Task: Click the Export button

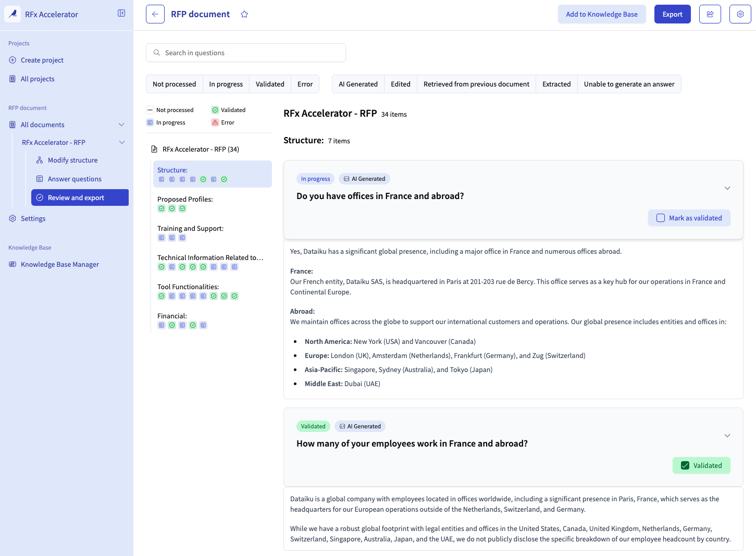Action: [x=673, y=14]
